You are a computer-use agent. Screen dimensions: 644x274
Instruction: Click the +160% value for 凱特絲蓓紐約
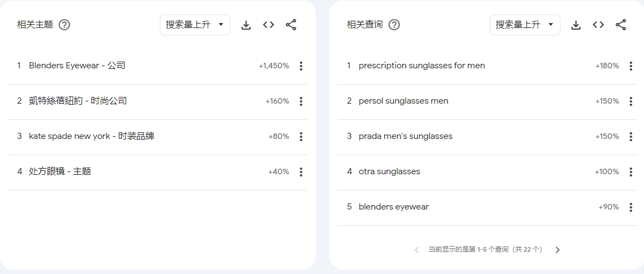click(x=277, y=101)
